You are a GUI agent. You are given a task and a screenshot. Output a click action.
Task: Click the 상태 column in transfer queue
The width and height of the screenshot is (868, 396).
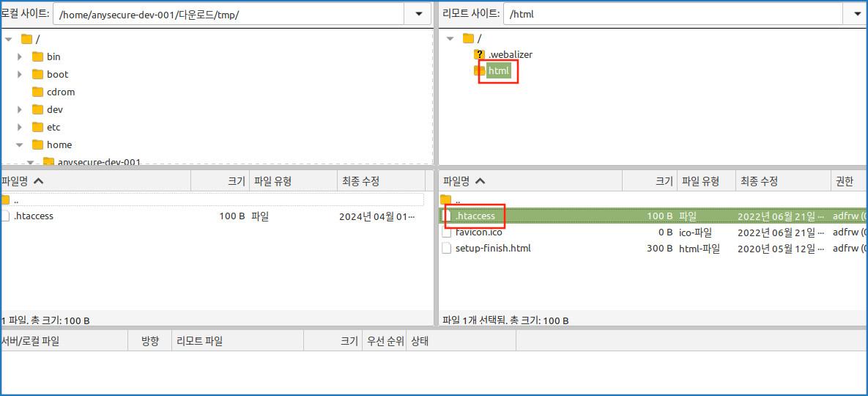pyautogui.click(x=461, y=341)
